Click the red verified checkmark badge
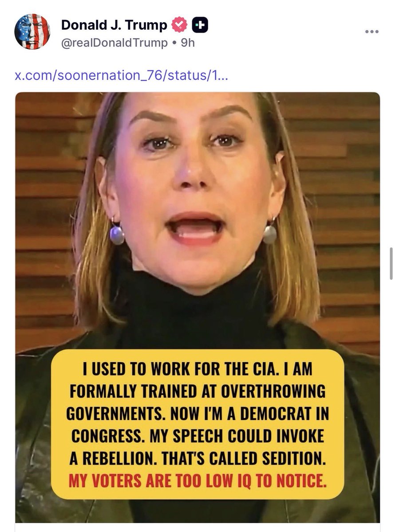 (180, 26)
